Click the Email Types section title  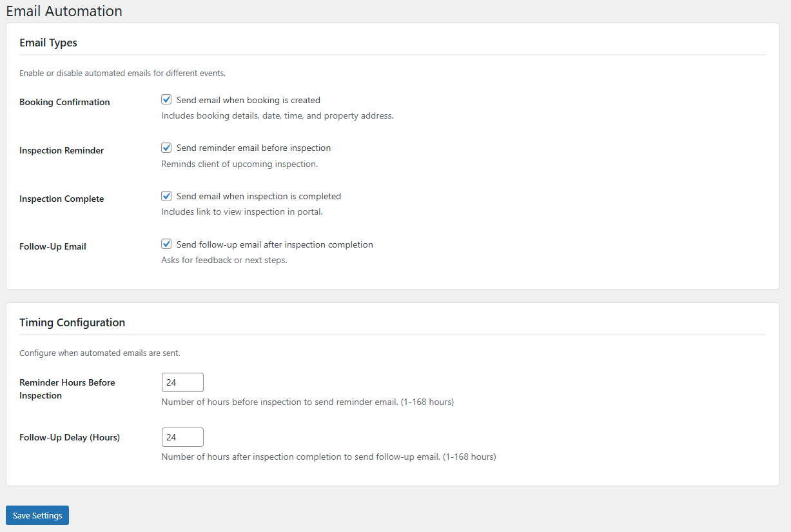click(48, 43)
